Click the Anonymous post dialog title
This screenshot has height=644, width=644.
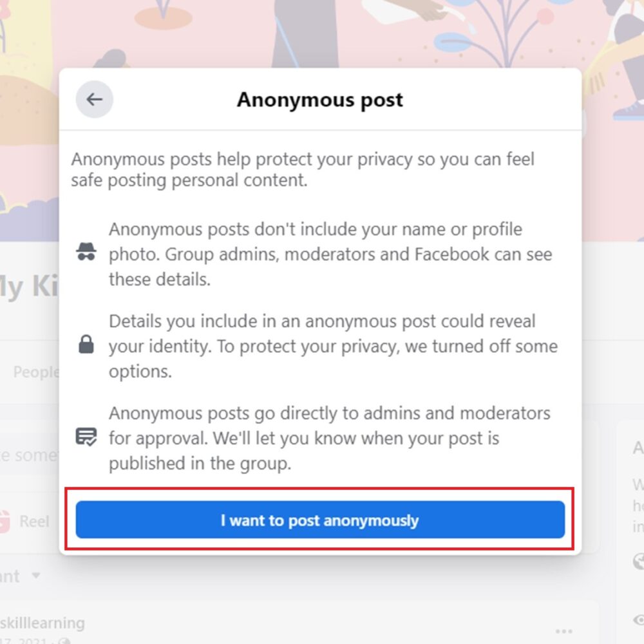click(320, 99)
